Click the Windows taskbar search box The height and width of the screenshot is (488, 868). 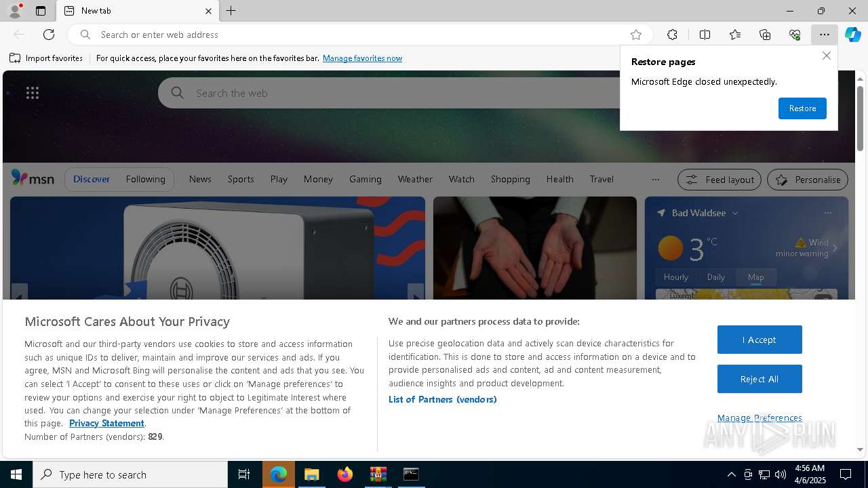pos(130,474)
